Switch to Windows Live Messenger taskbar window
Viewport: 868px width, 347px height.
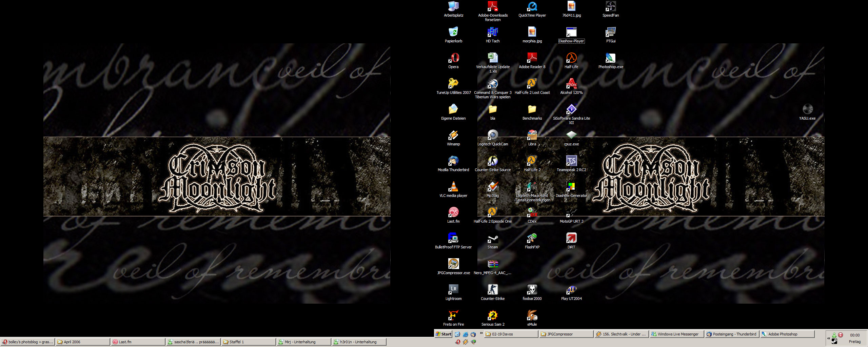click(x=676, y=334)
